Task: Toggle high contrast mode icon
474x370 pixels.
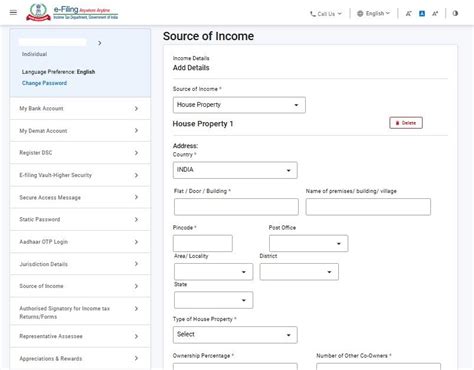Action: (455, 14)
